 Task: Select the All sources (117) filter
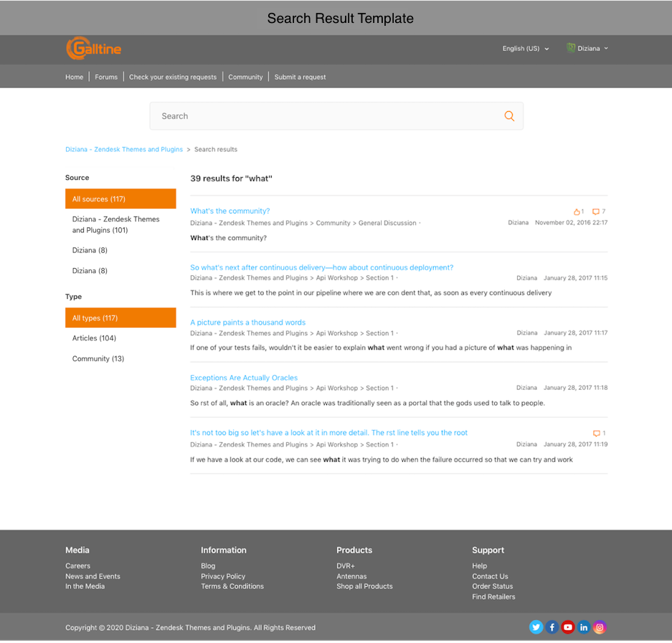120,199
